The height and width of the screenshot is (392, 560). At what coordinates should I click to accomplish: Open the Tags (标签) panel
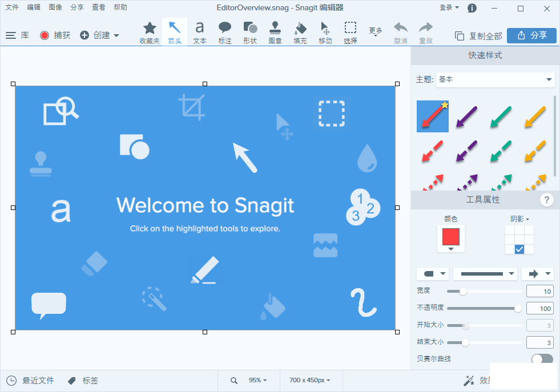tap(83, 381)
